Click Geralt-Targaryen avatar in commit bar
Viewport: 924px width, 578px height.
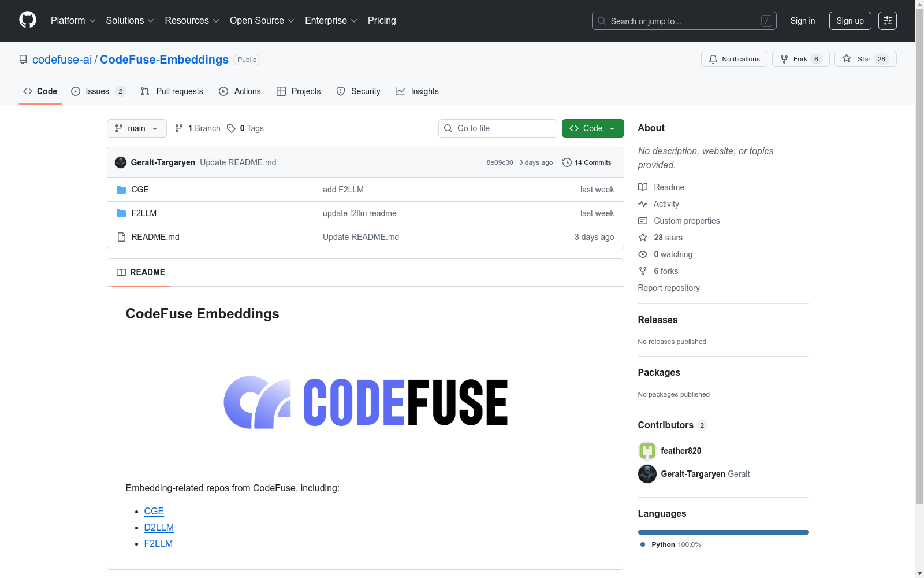coord(121,162)
